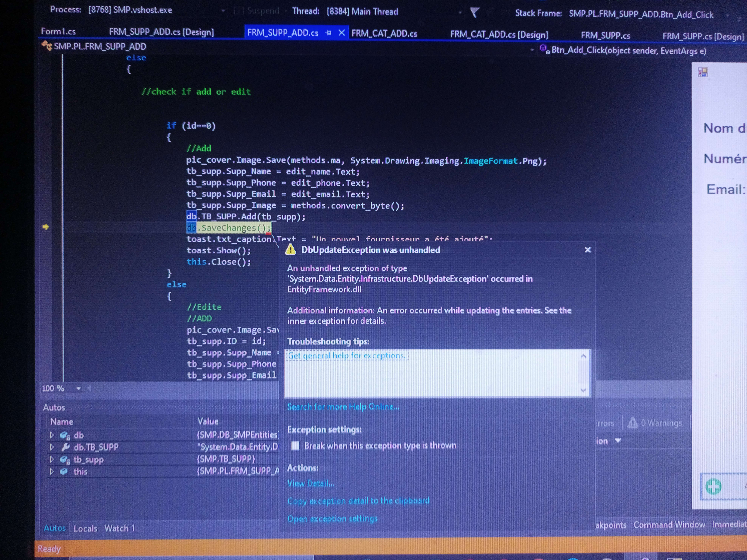Click the yellow current-statement arrow in margin
747x560 pixels.
point(46,227)
